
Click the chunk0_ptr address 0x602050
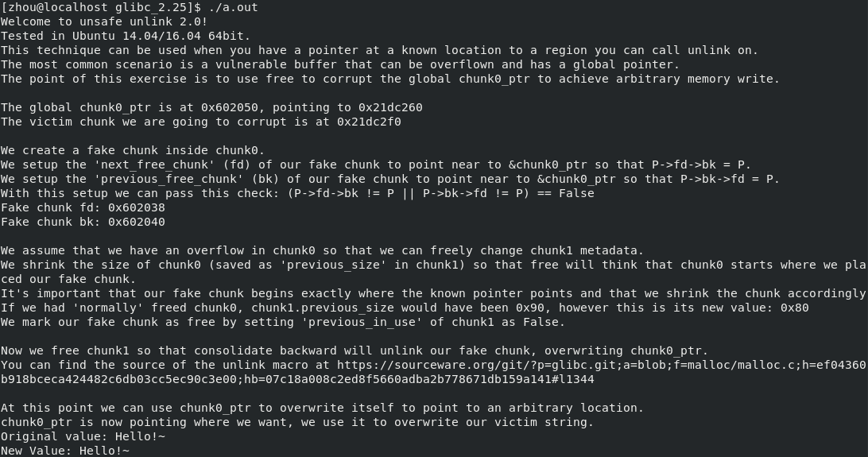click(x=230, y=107)
